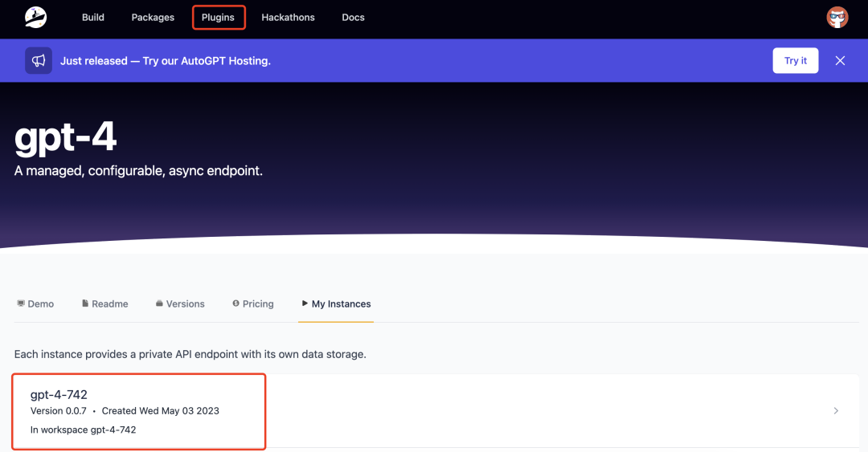Select the My Instances tab

(x=336, y=303)
